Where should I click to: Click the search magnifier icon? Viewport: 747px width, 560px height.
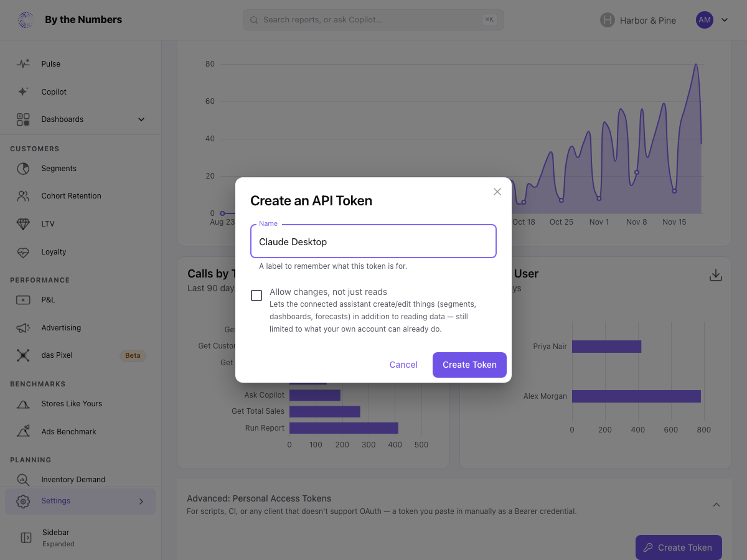254,20
